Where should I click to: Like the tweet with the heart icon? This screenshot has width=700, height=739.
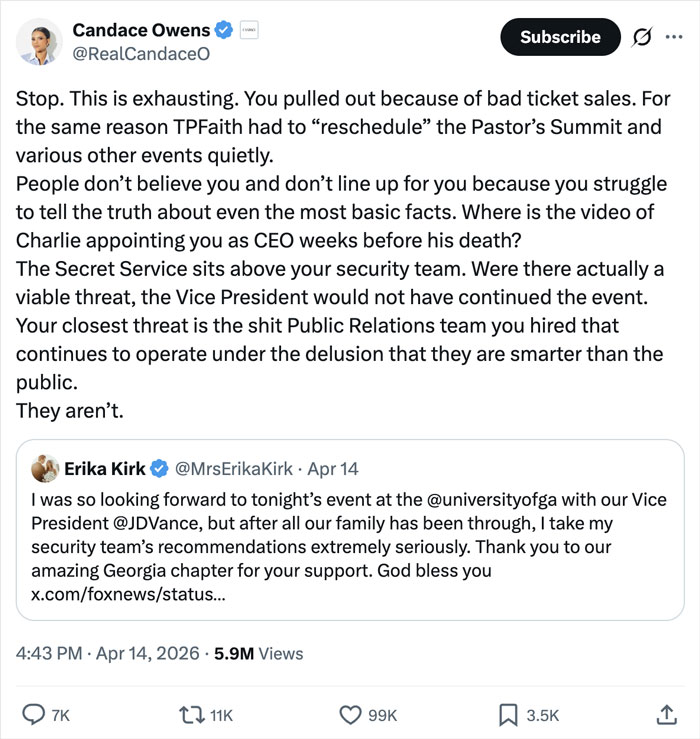pyautogui.click(x=350, y=714)
